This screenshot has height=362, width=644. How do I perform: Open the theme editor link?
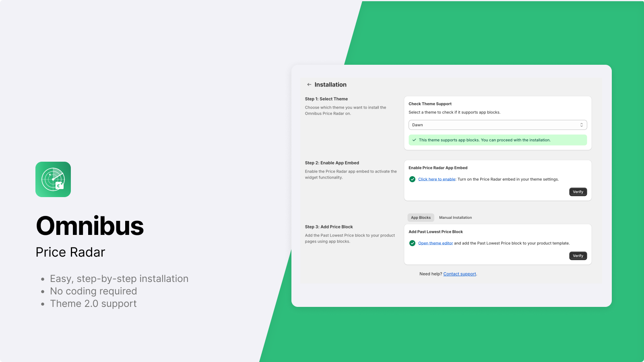(x=436, y=243)
